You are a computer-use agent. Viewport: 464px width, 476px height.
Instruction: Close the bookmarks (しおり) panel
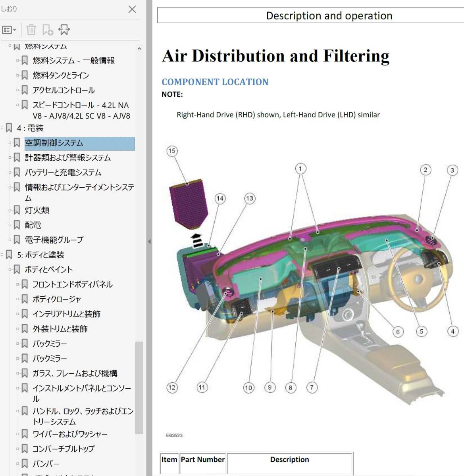point(132,9)
